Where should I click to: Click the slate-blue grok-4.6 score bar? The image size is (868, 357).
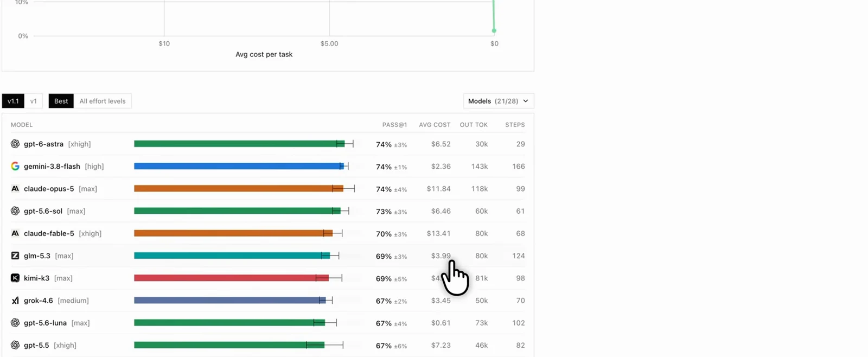tap(230, 301)
